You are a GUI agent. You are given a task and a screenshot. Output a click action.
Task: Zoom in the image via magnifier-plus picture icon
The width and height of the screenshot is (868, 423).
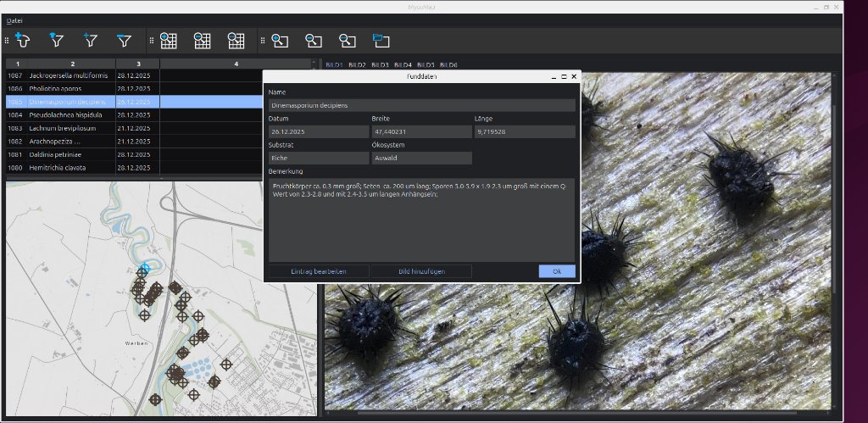pos(281,40)
